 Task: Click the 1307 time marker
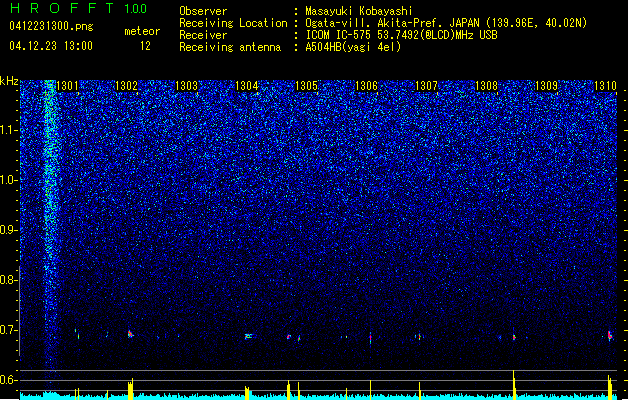426,86
